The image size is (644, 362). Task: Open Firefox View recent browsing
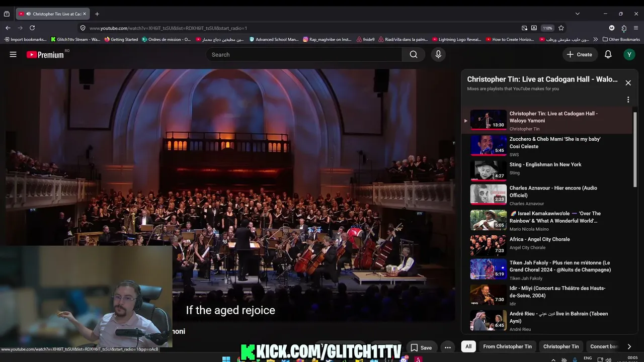pos(7,14)
